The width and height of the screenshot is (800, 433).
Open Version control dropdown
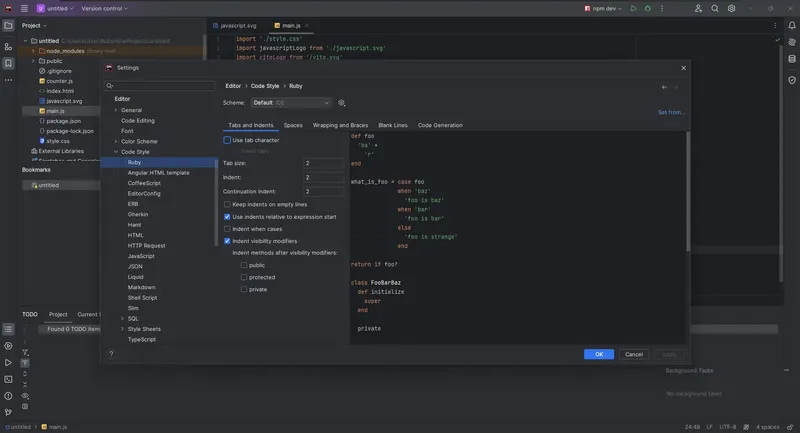pyautogui.click(x=105, y=9)
